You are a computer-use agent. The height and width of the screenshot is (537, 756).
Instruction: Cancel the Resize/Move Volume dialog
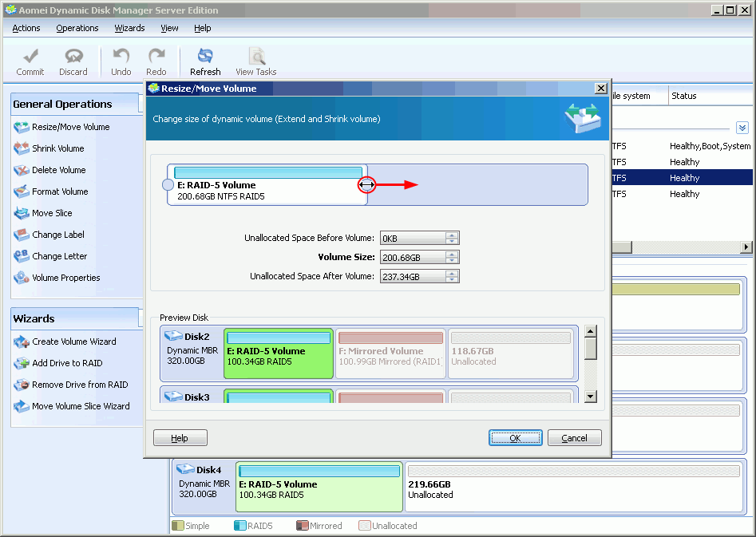point(574,438)
